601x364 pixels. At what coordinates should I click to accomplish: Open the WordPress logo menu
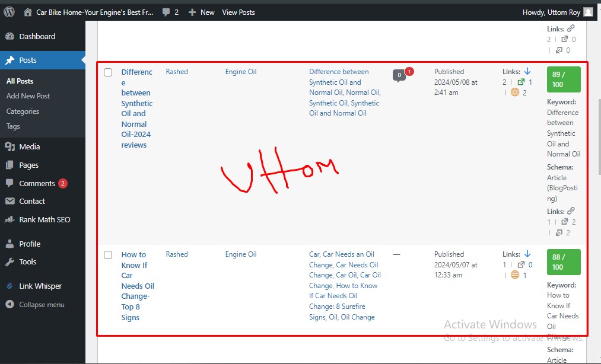pyautogui.click(x=9, y=12)
